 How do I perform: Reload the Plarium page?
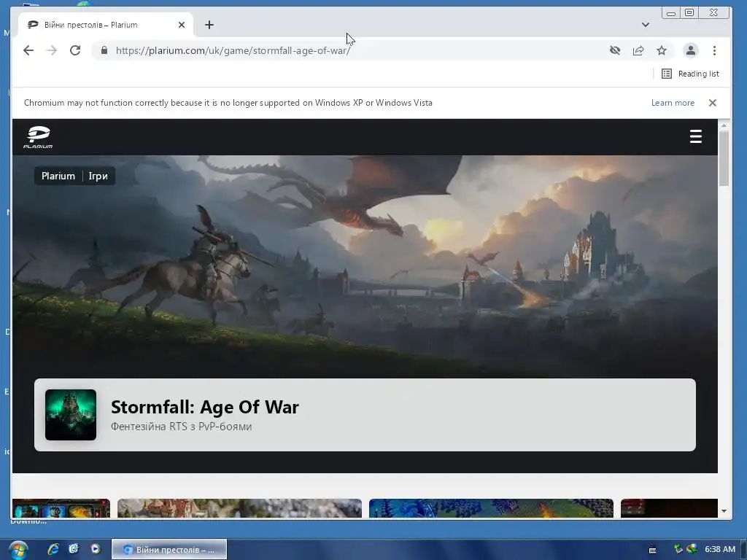coord(75,50)
